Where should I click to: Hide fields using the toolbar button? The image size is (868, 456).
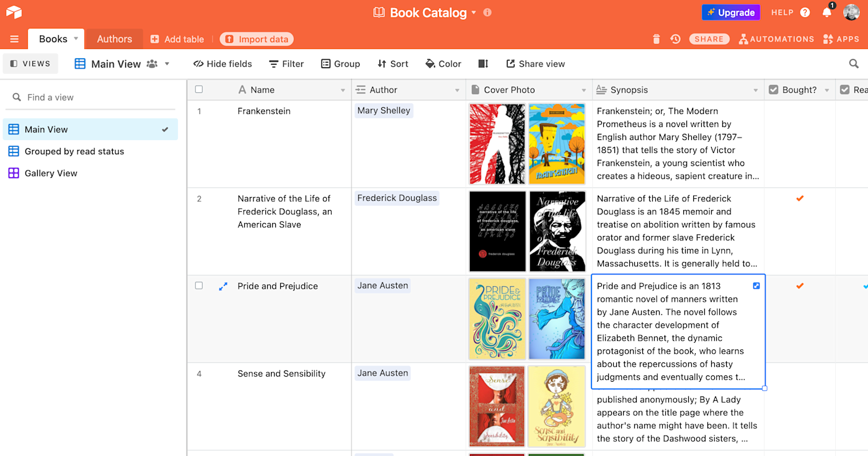(x=223, y=64)
